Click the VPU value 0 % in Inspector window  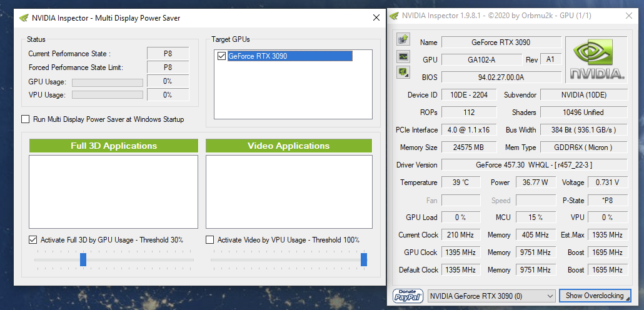pyautogui.click(x=608, y=217)
